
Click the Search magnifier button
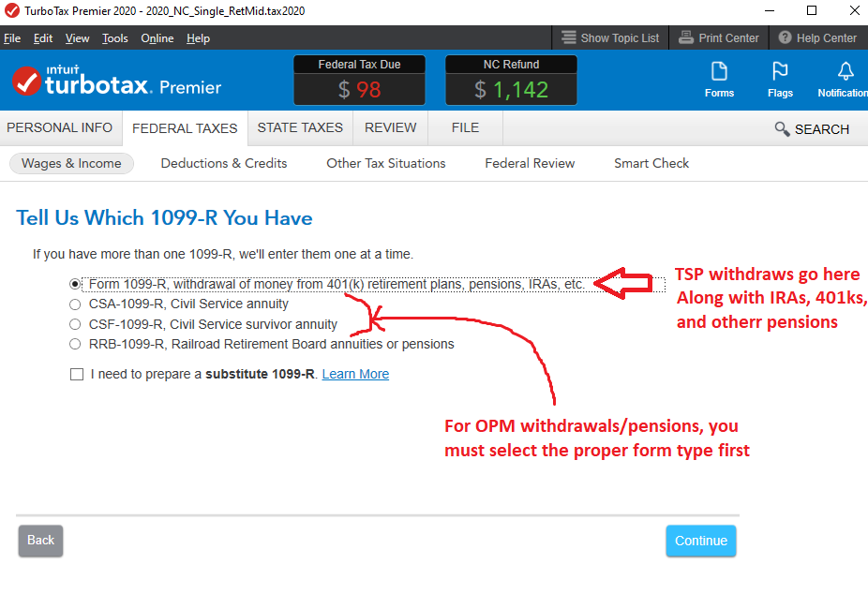point(812,129)
